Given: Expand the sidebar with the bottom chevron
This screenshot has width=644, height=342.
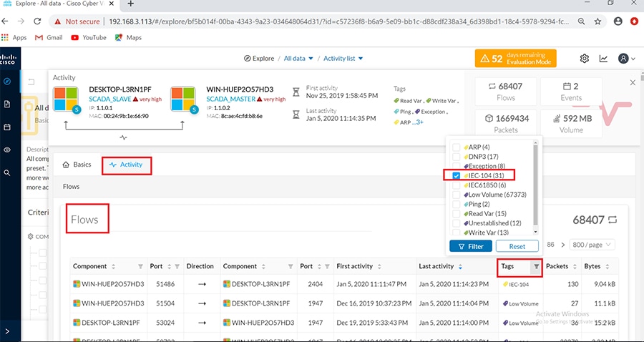Looking at the screenshot, I should pos(7,331).
